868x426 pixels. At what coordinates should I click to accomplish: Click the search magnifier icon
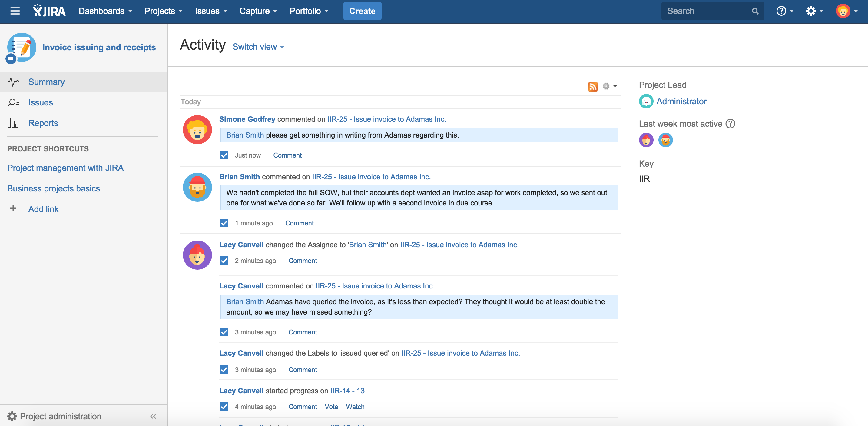point(755,11)
